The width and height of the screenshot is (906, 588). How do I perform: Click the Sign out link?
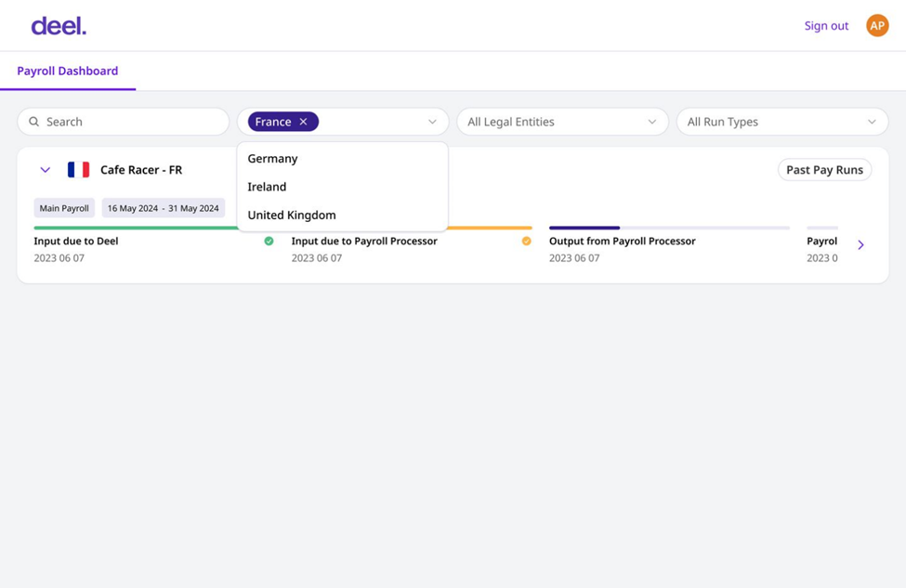point(826,26)
